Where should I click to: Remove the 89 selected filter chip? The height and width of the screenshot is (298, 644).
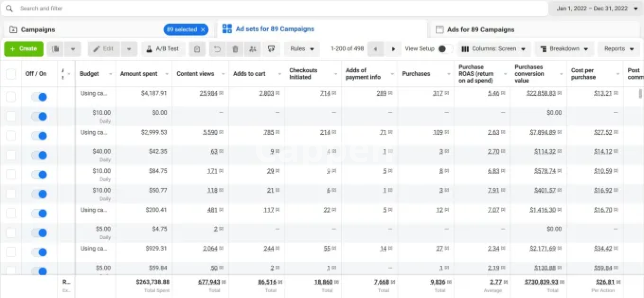click(203, 30)
